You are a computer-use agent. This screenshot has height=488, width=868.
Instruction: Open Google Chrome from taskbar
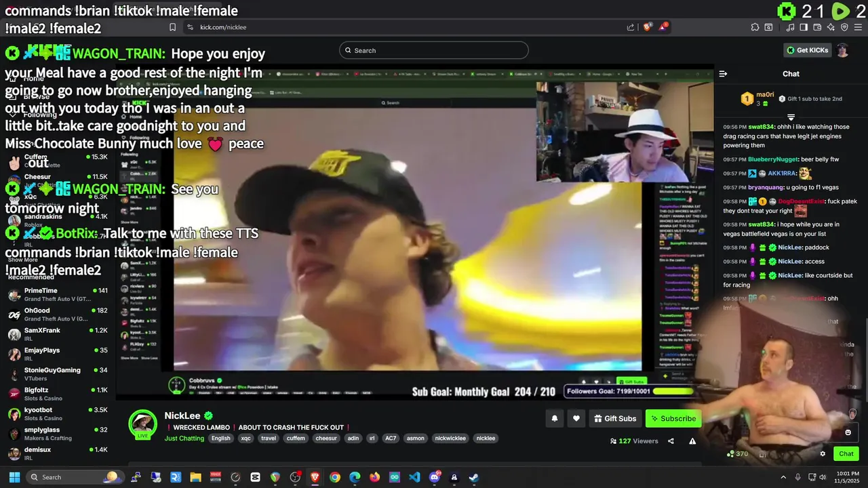click(335, 477)
